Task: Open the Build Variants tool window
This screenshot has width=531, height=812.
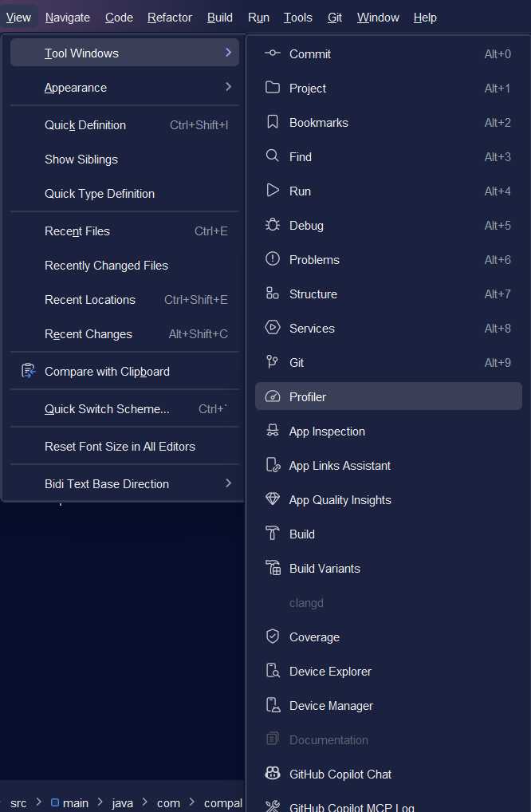Action: 324,569
